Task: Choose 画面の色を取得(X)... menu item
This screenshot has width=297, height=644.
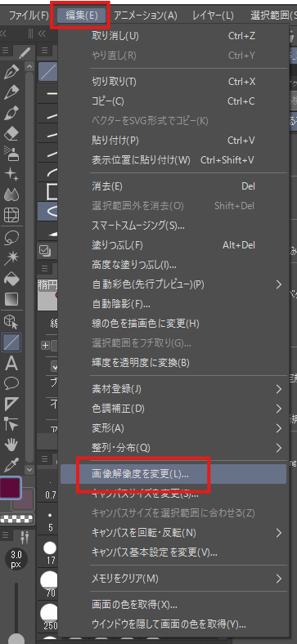Action: [173, 605]
